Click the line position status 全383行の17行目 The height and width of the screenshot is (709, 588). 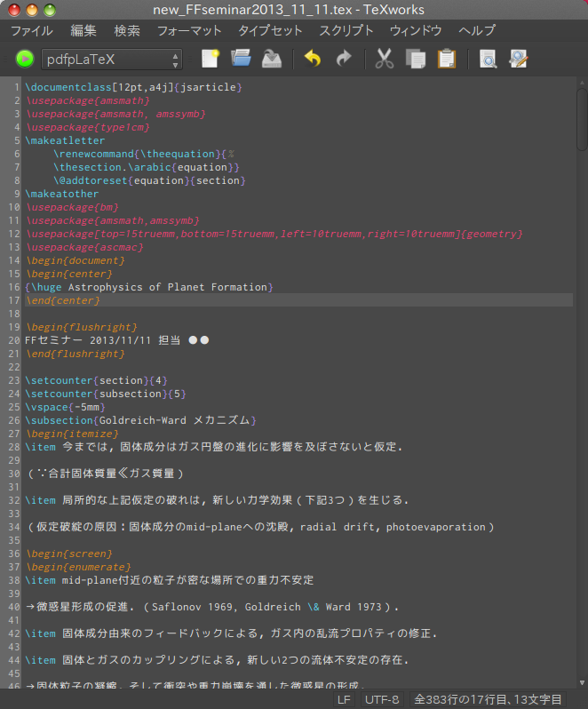click(488, 699)
